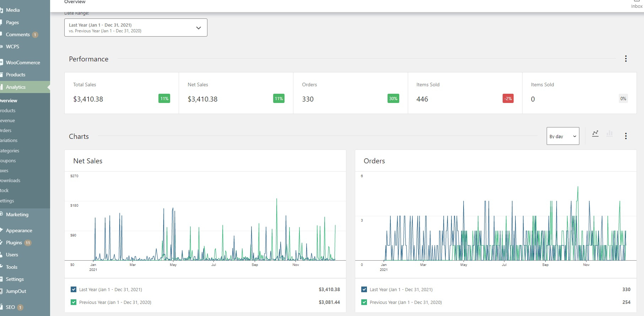The image size is (644, 316).
Task: Open the Inbox panel
Action: coord(637,4)
